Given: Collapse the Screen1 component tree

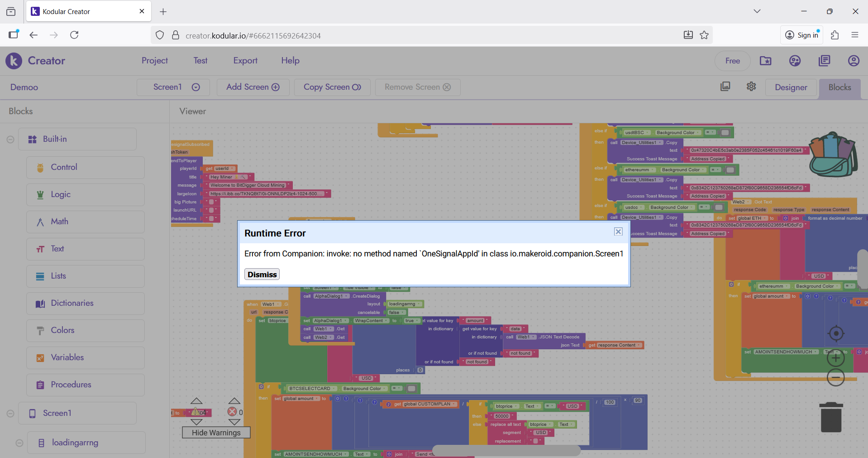Looking at the screenshot, I should click(10, 414).
